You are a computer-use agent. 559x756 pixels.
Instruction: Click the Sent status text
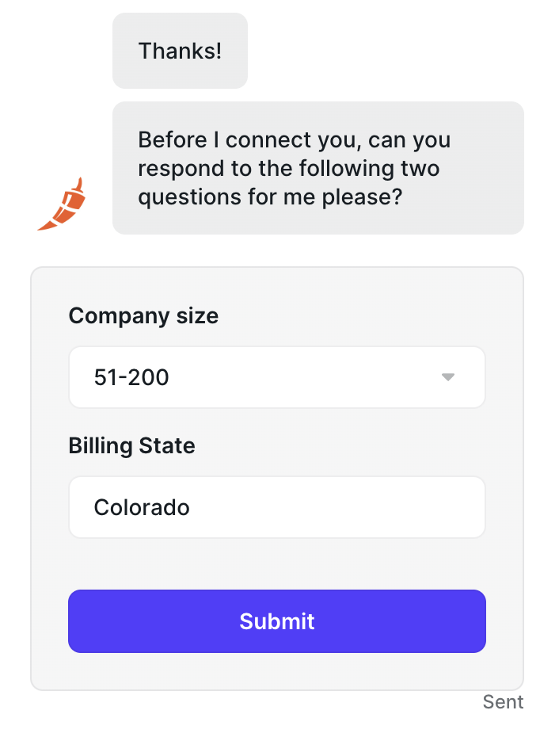503,702
